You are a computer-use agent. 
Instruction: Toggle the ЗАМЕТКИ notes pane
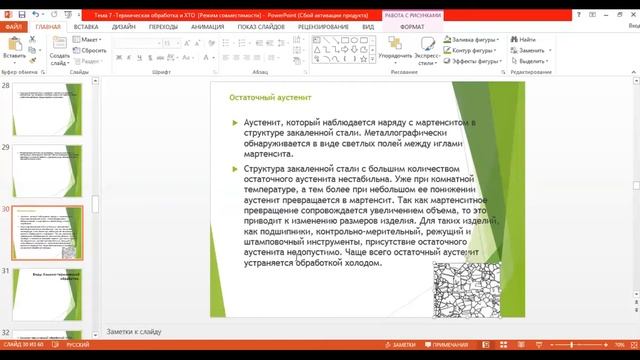click(400, 345)
